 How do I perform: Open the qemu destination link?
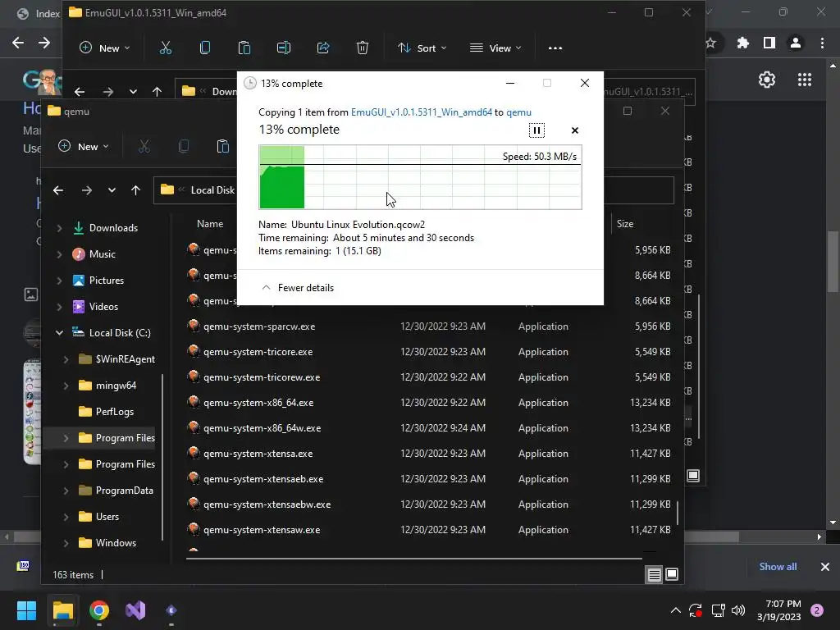(x=518, y=112)
